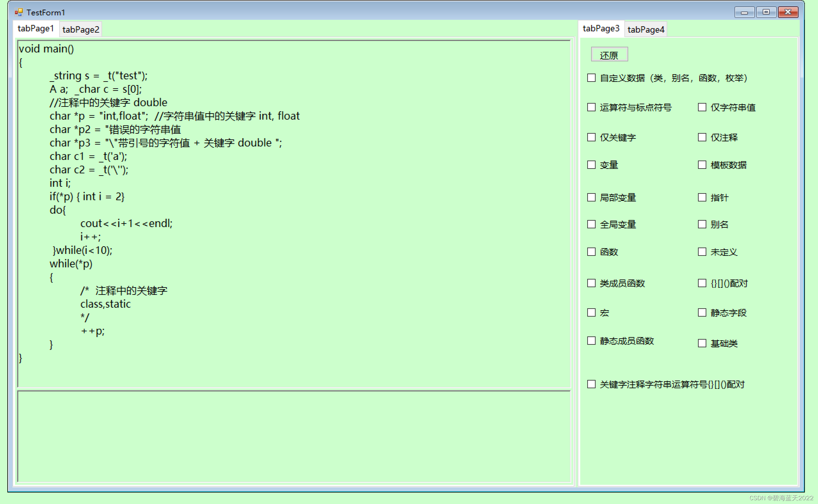
Task: Click the 'void main()' code line
Action: 46,49
